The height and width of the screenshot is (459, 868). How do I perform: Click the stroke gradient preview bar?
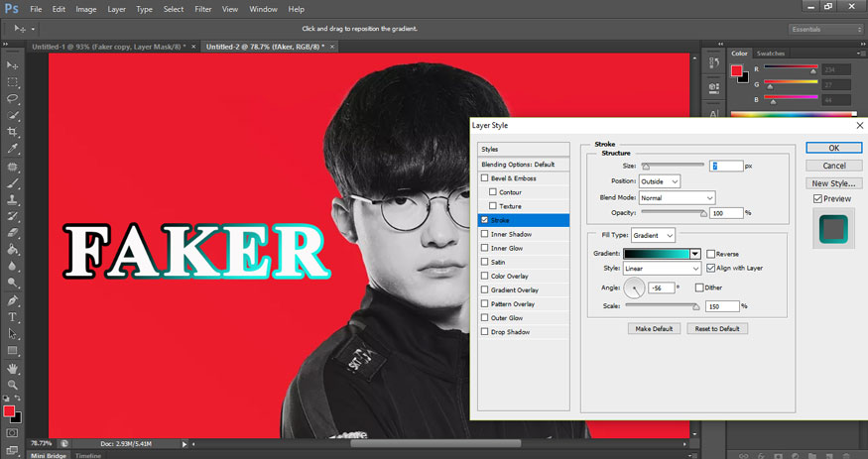click(x=657, y=254)
